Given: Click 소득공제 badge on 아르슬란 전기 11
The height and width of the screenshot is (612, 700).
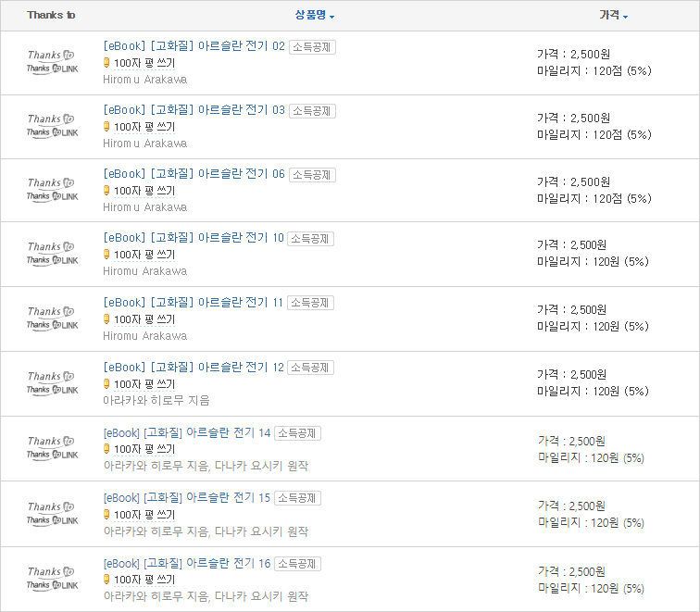Looking at the screenshot, I should (x=310, y=303).
